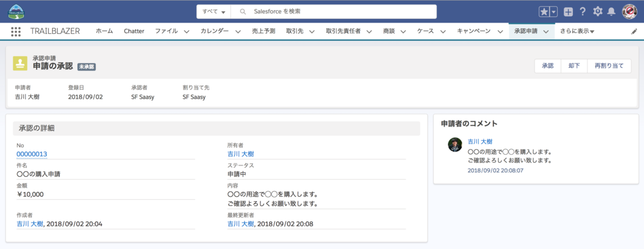The image size is (644, 249).
Task: Click the 承認の詳細 section header
Action: 216,128
